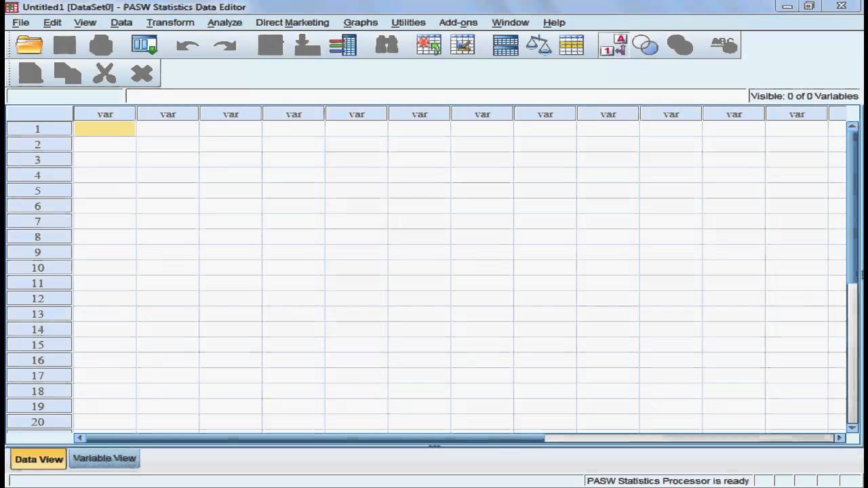This screenshot has width=868, height=488.
Task: Open the Help menu
Action: [x=554, y=22]
